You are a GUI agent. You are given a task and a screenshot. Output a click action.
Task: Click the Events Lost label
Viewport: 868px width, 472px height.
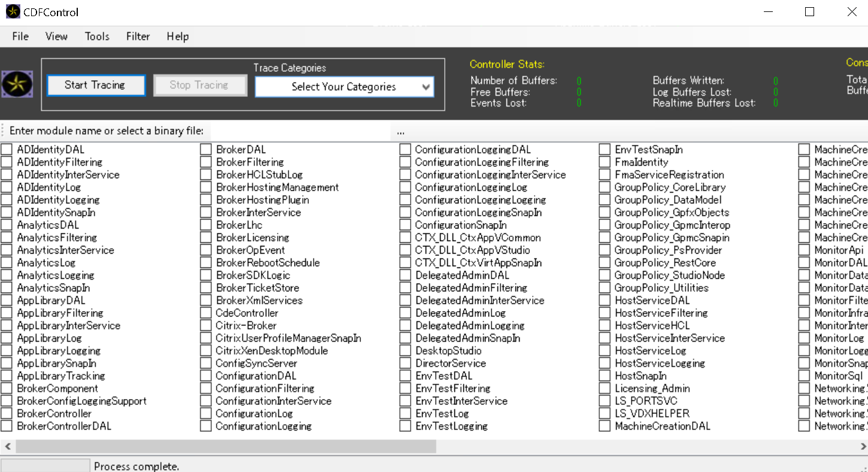click(499, 103)
